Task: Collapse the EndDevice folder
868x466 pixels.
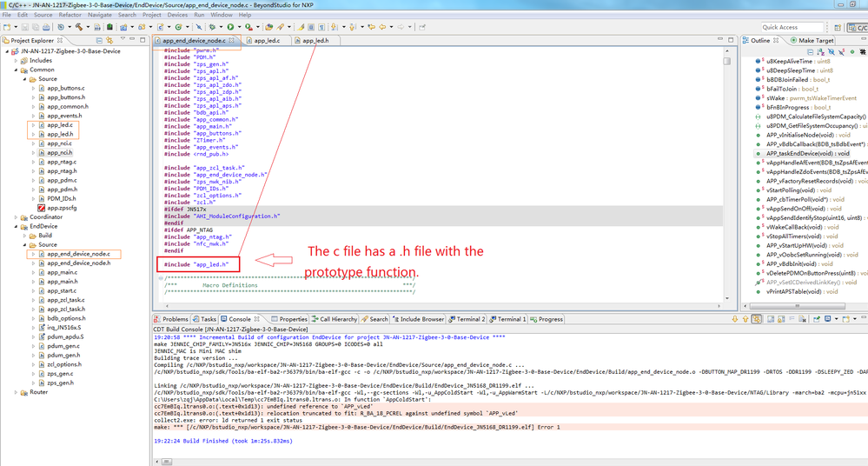Action: (16, 227)
